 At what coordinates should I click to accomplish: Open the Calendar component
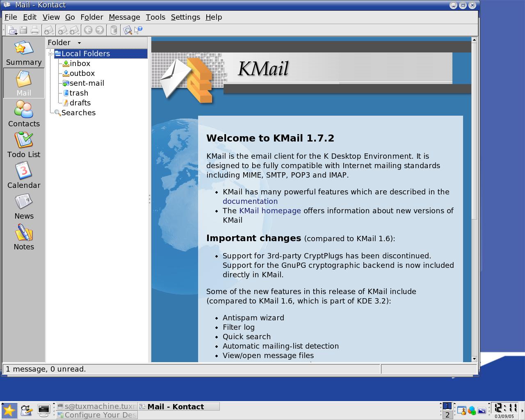pyautogui.click(x=24, y=176)
